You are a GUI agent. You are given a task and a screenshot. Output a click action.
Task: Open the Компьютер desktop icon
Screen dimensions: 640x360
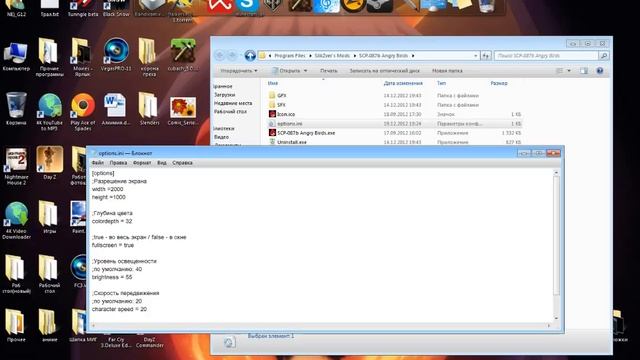pos(16,53)
